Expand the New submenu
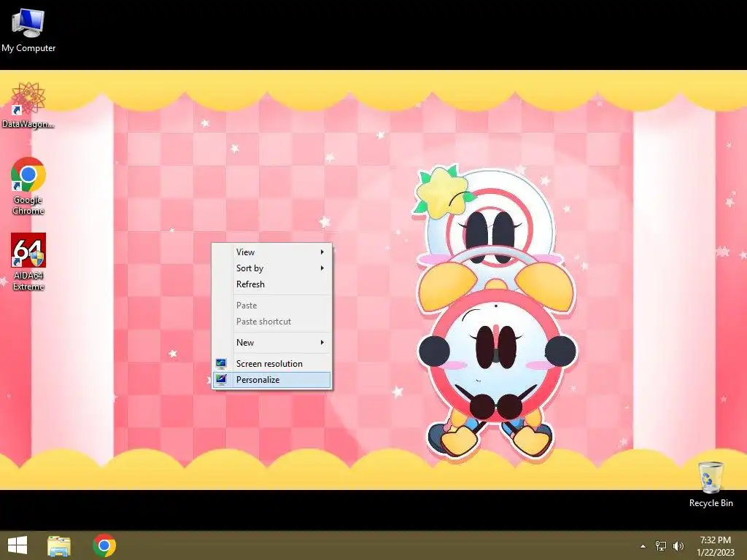Viewport: 747px width, 560px height. (x=271, y=343)
